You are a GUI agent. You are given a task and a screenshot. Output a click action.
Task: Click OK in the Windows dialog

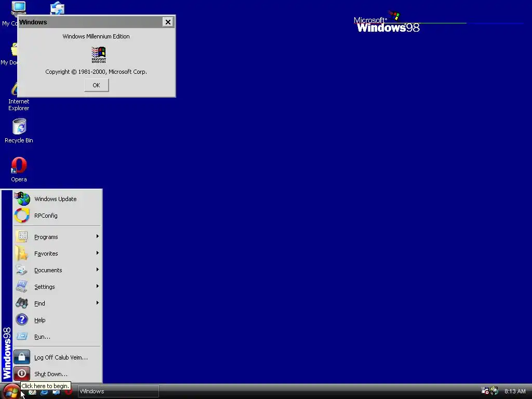(96, 85)
